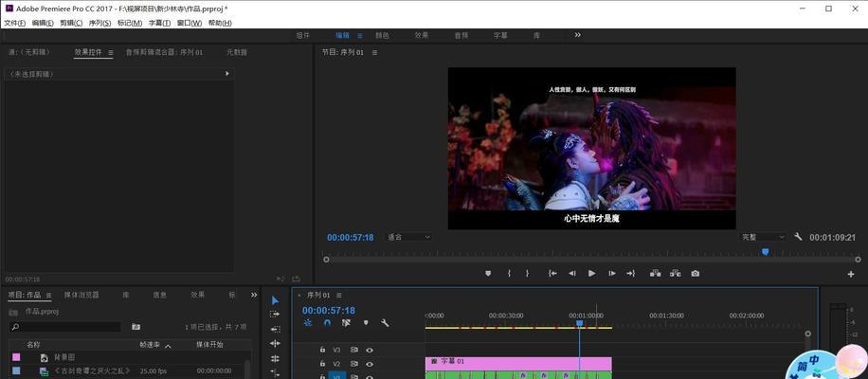Sort by 帧速率 column header
868x379 pixels.
(x=150, y=344)
